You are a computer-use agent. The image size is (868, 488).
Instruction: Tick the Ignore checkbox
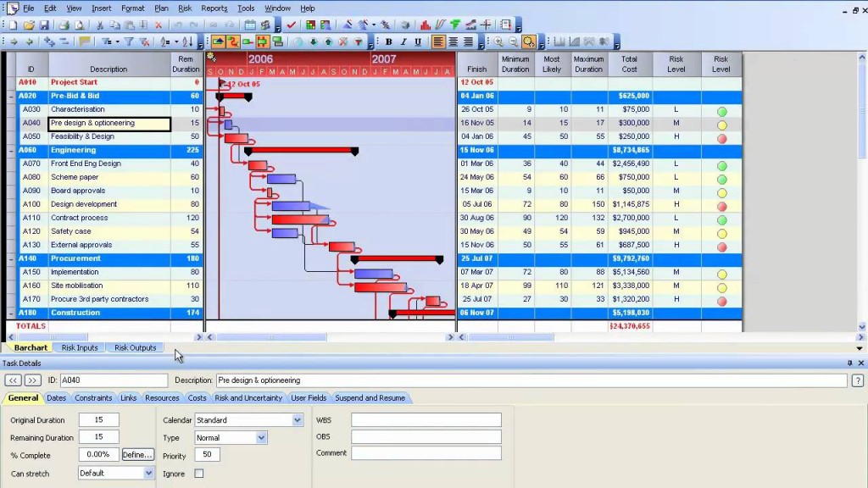(198, 474)
